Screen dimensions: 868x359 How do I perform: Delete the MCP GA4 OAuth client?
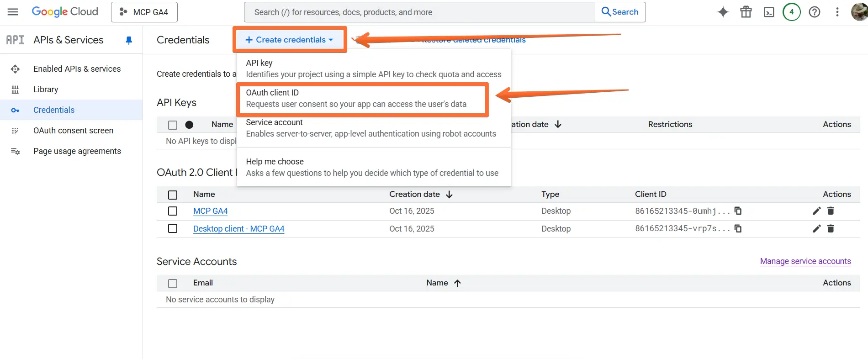tap(831, 211)
